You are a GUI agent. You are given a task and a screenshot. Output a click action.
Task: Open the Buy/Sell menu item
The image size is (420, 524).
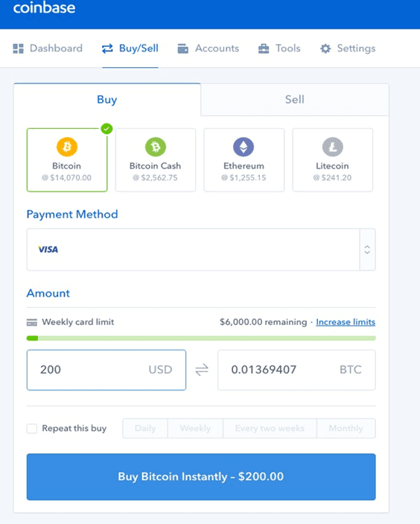click(x=130, y=48)
